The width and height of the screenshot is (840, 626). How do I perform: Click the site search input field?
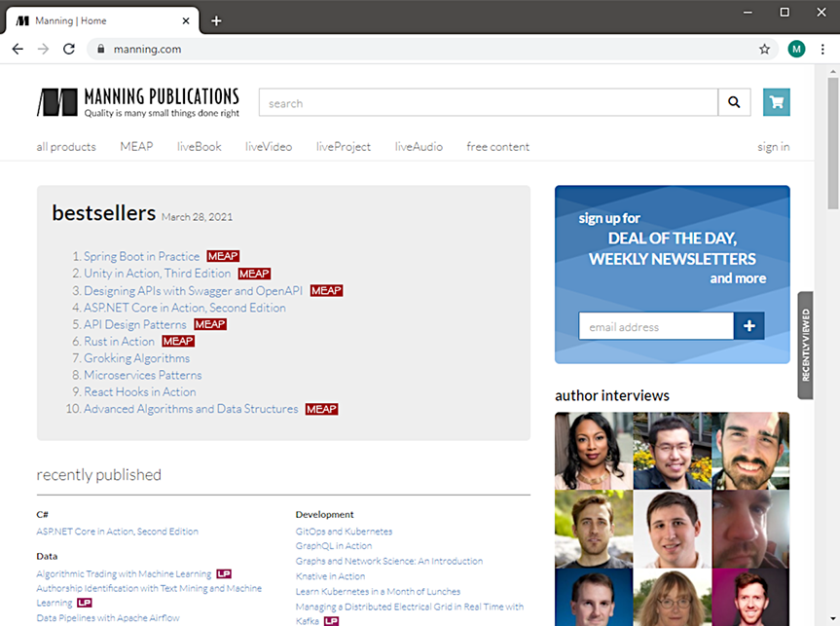click(489, 102)
